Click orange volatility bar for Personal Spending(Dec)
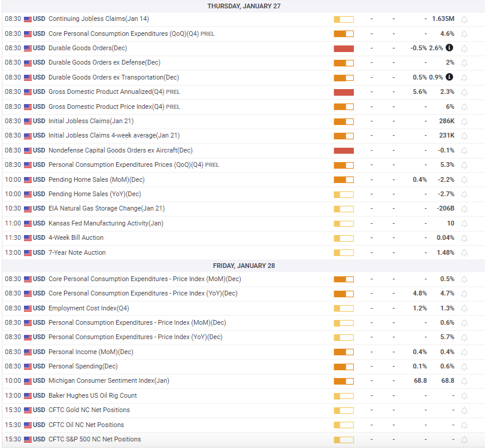The height and width of the screenshot is (448, 485). pyautogui.click(x=344, y=367)
